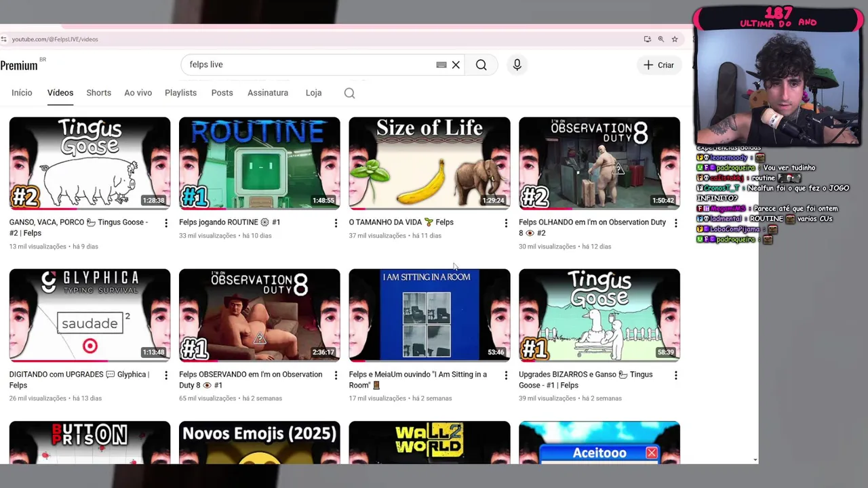868x488 pixels.
Task: Open options menu for Glyphica video
Action: click(x=166, y=375)
